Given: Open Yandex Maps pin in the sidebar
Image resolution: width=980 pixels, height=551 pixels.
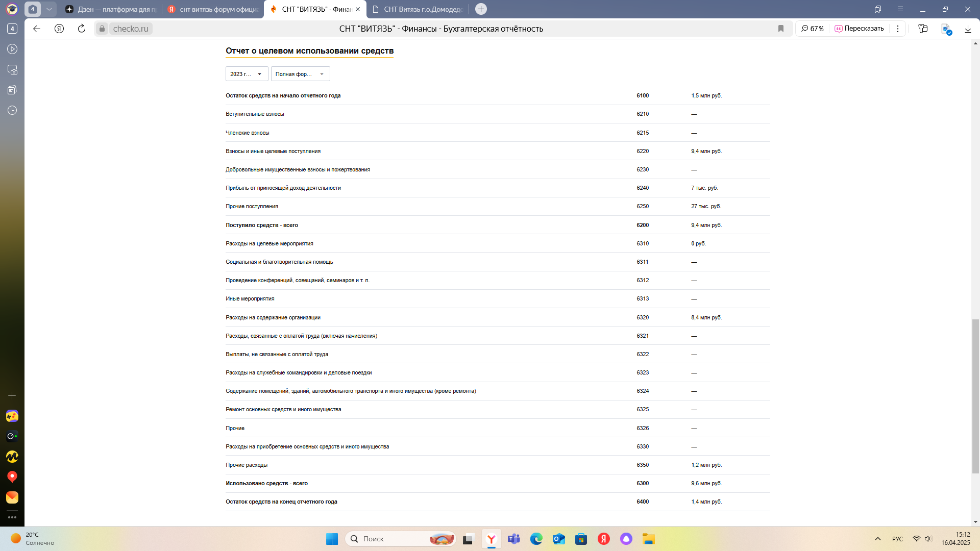Looking at the screenshot, I should 12,477.
